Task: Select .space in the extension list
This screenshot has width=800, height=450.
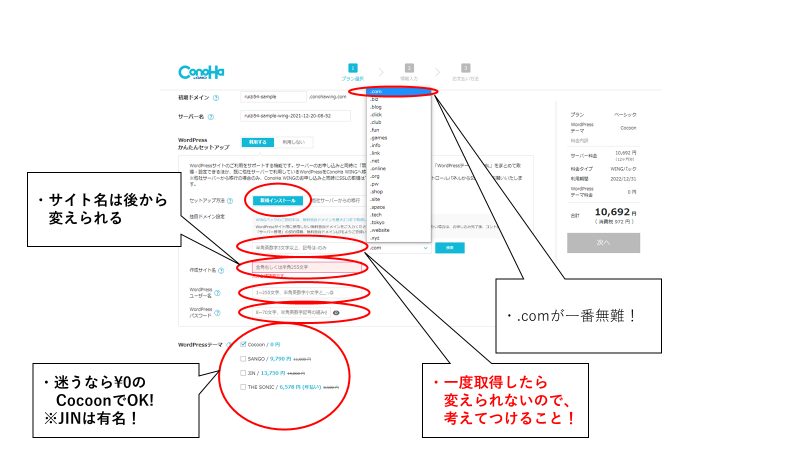Action: [x=398, y=207]
